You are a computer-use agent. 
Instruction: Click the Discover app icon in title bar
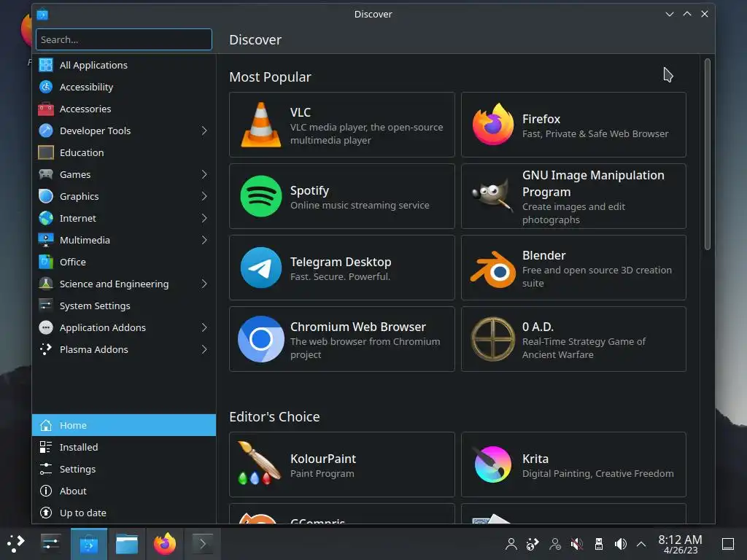[42, 15]
